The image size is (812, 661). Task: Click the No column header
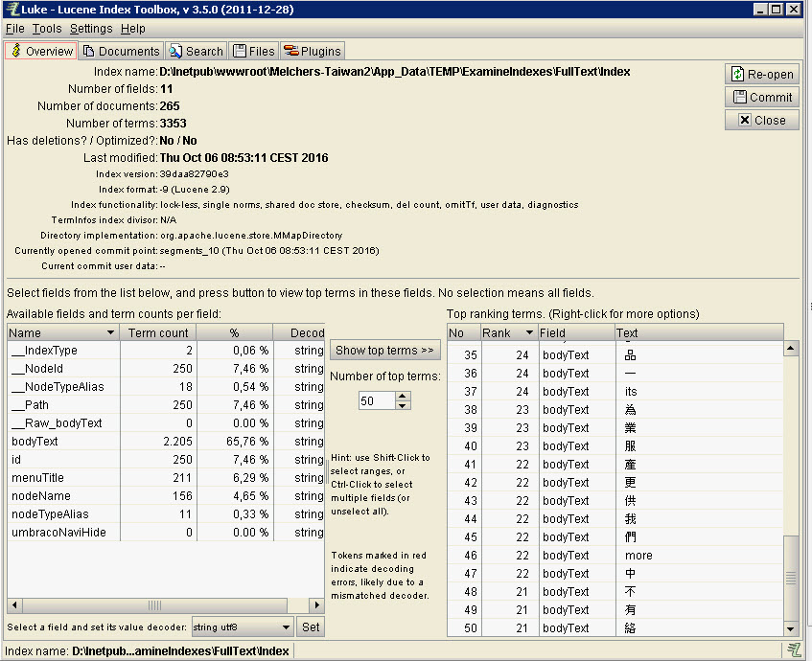pos(463,332)
